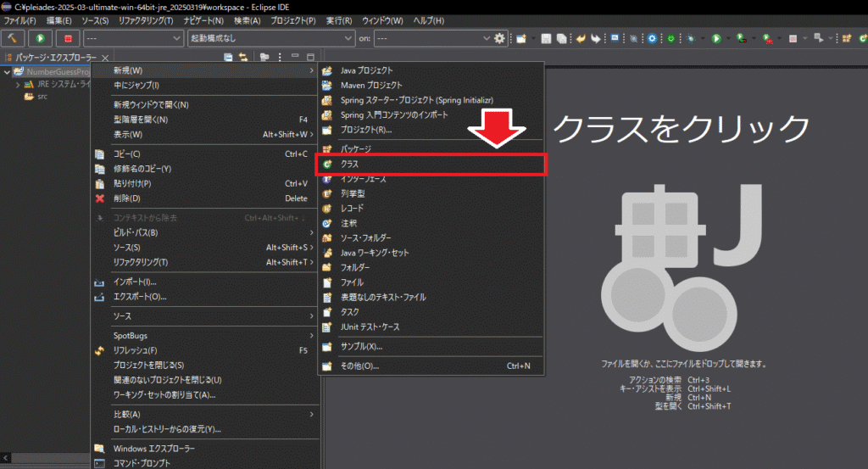The image size is (868, 469).
Task: Click the Save All icon
Action: (562, 38)
